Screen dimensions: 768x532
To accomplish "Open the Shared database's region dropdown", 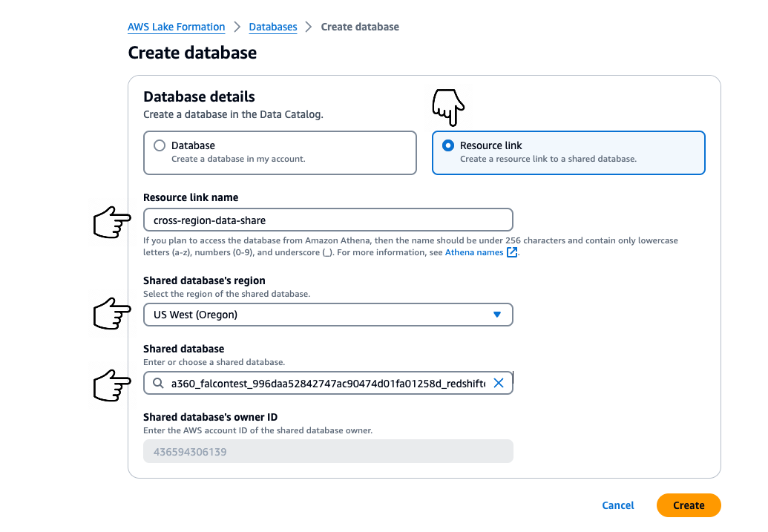I will pos(327,315).
